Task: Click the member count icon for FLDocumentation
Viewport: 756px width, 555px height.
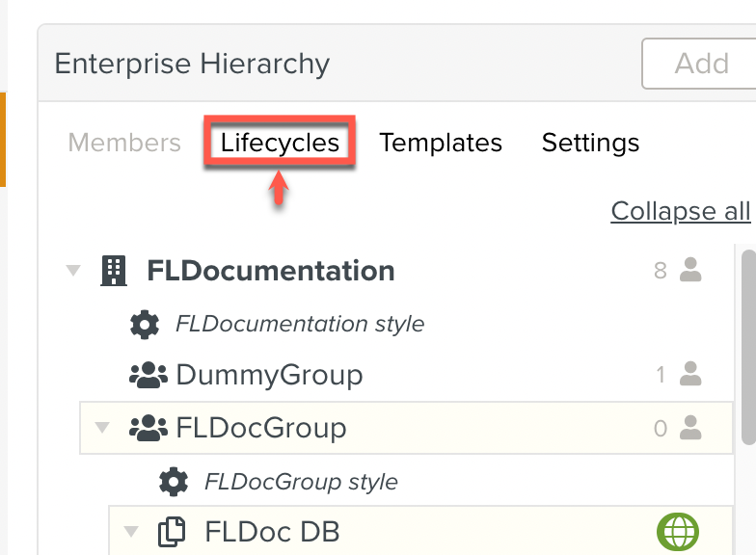Action: pyautogui.click(x=690, y=271)
